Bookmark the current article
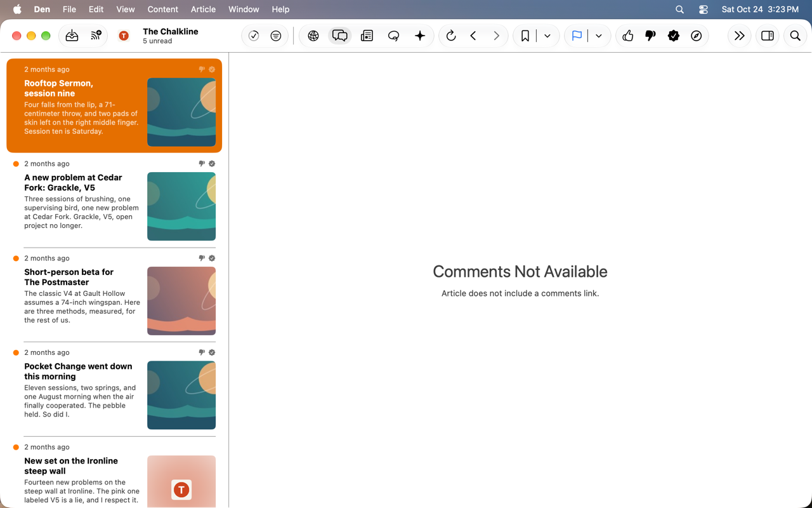 pos(525,36)
